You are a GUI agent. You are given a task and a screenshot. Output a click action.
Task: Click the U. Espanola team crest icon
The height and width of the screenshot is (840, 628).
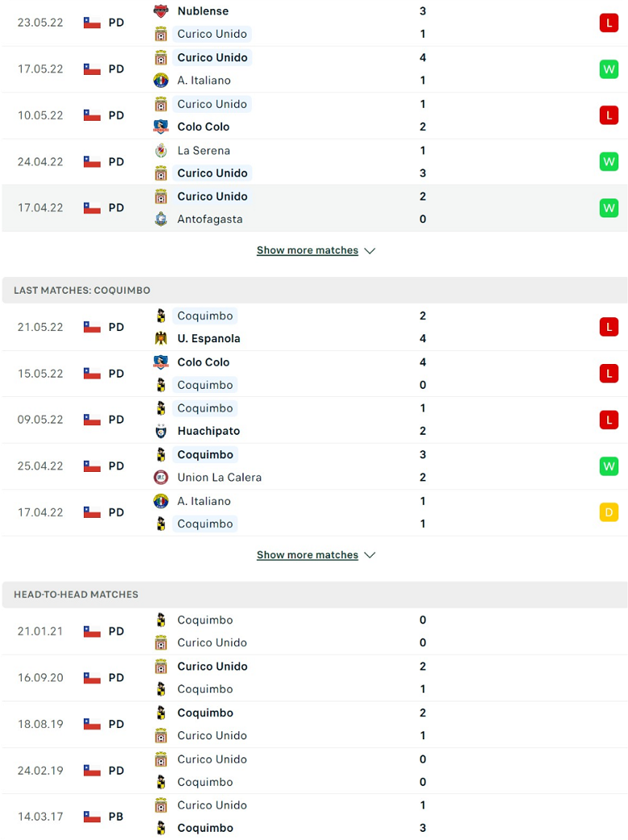click(160, 338)
